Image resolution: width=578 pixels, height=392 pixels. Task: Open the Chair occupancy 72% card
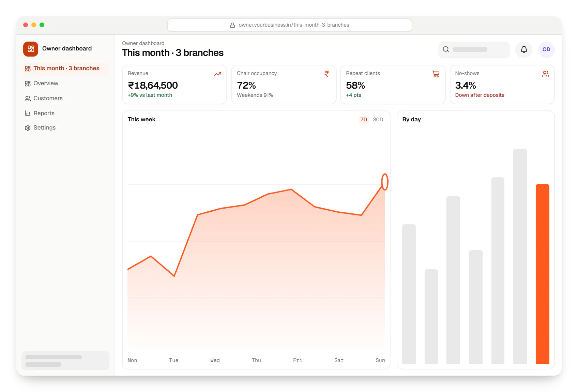284,85
